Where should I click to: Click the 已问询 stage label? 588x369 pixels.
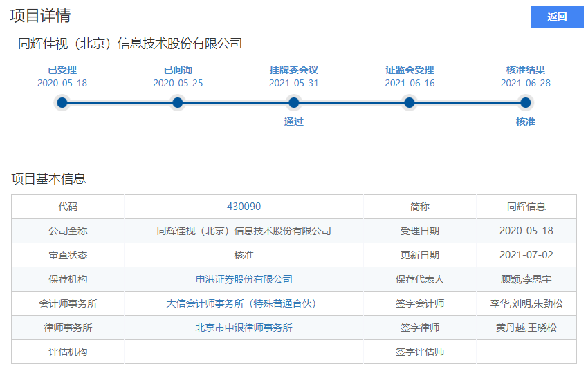pos(178,70)
